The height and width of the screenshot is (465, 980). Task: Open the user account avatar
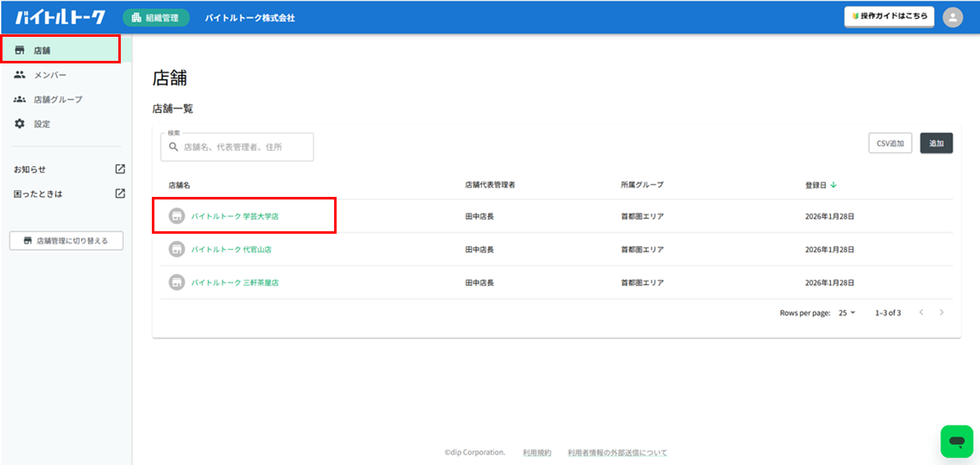tap(953, 17)
